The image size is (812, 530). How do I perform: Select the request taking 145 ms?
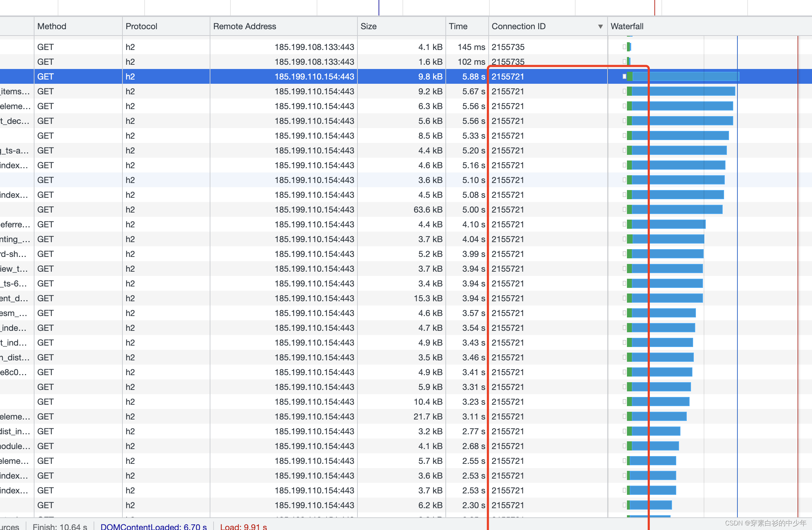click(471, 47)
